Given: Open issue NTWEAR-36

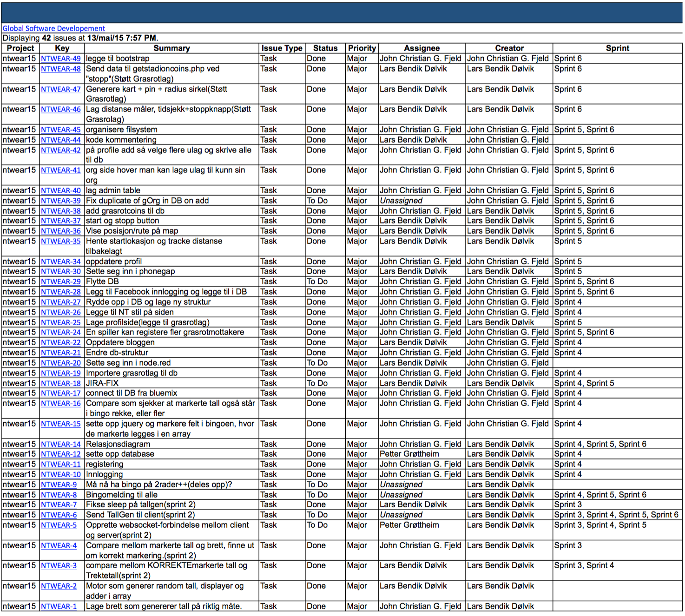Looking at the screenshot, I should click(x=61, y=231).
